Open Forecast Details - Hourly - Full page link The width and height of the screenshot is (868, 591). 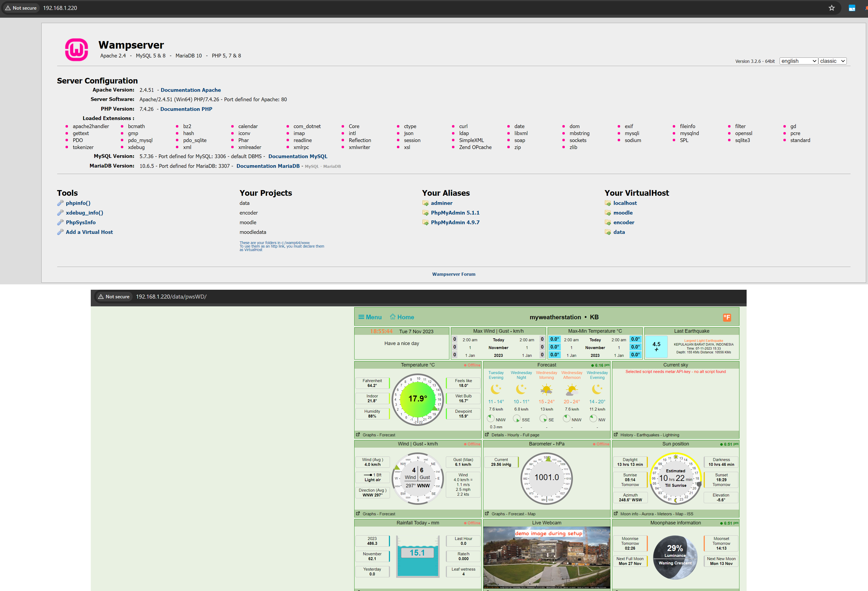515,435
